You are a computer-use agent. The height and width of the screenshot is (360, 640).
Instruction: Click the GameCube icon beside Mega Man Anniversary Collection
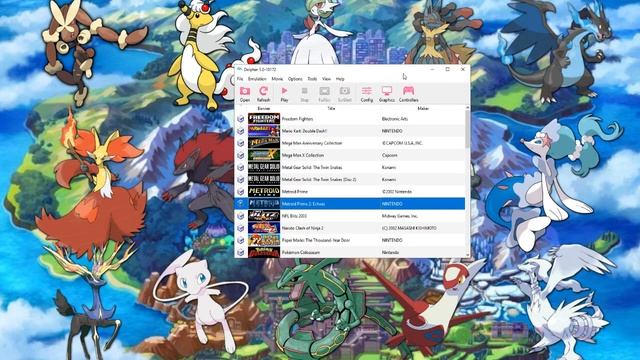[x=241, y=143]
